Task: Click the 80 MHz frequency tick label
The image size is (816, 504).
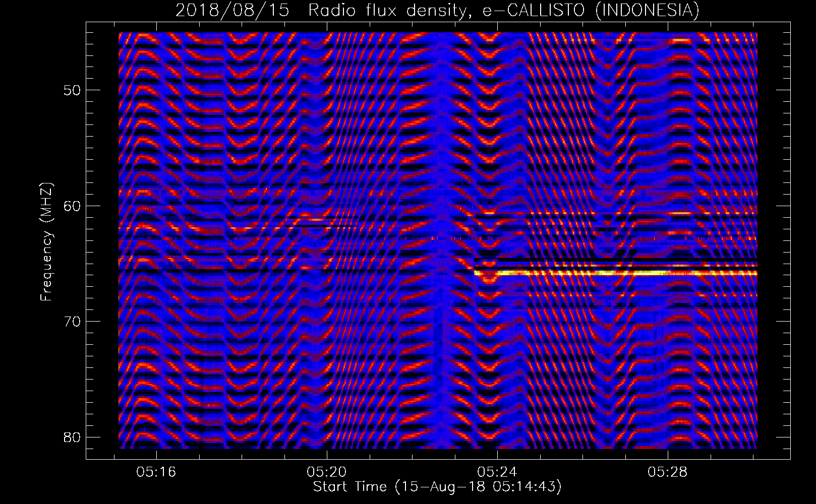Action: tap(73, 437)
